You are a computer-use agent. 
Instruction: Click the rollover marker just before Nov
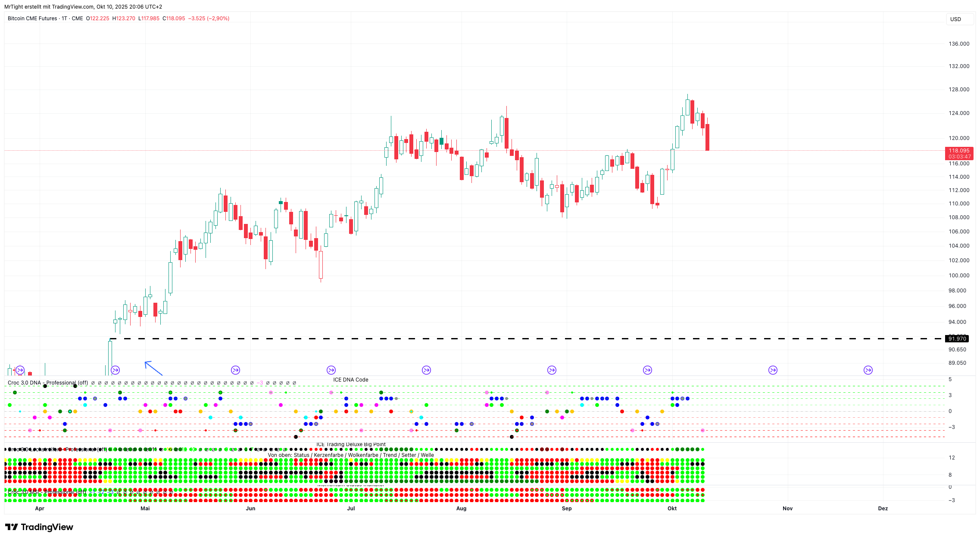(773, 370)
